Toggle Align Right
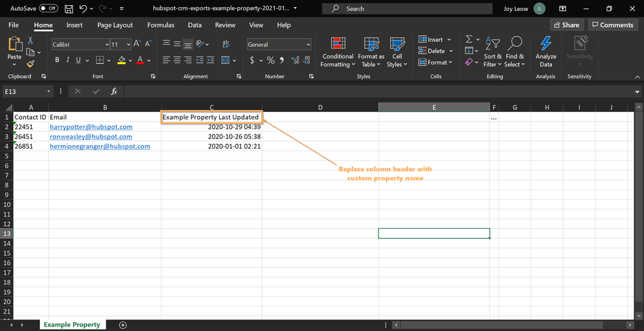Viewport: 644px width, 331px height. (188, 61)
